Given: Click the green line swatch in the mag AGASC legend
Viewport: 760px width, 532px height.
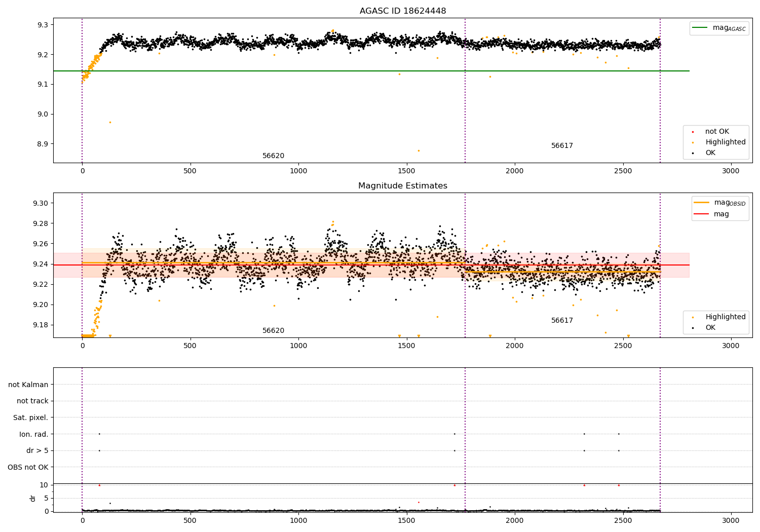Looking at the screenshot, I should pos(701,28).
